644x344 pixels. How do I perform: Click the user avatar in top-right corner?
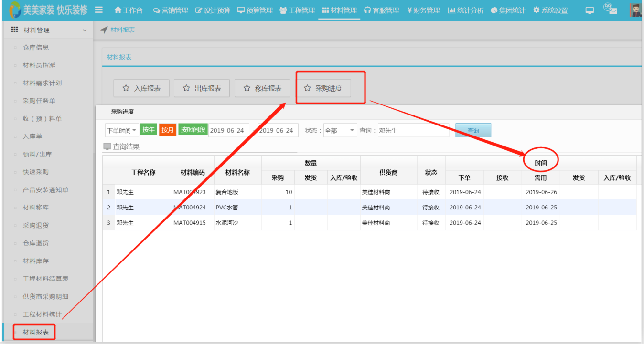(635, 10)
